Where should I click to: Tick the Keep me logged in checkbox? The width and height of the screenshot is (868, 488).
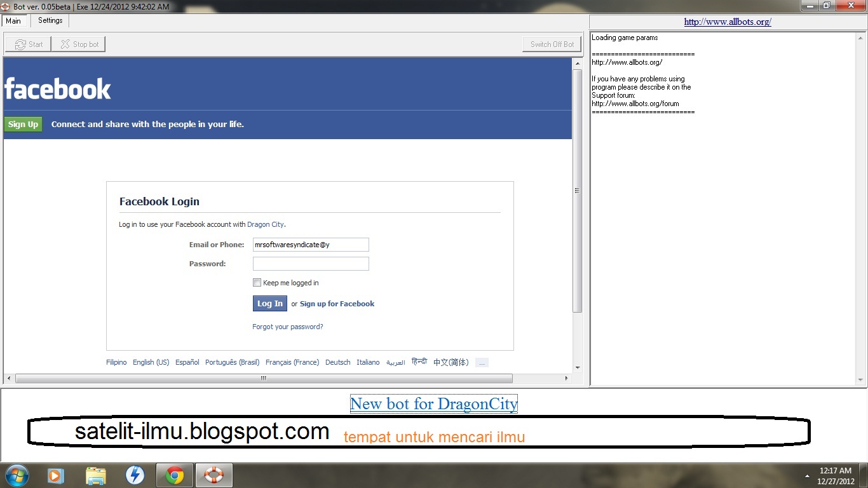[x=257, y=283]
